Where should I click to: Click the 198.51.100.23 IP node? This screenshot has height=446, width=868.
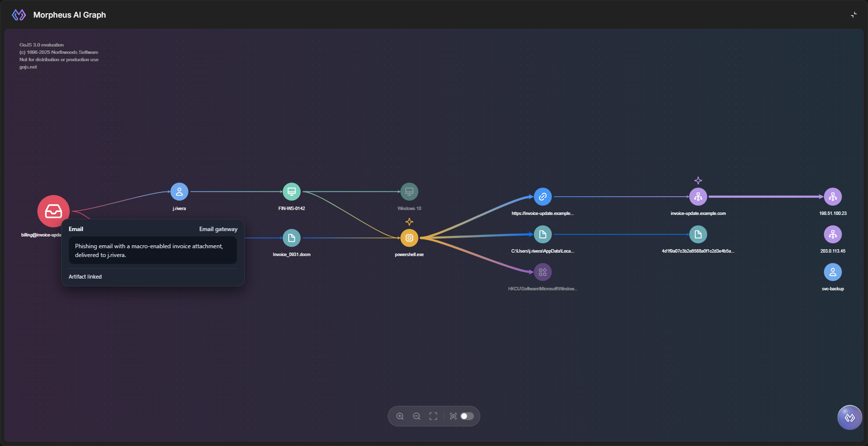pyautogui.click(x=833, y=197)
